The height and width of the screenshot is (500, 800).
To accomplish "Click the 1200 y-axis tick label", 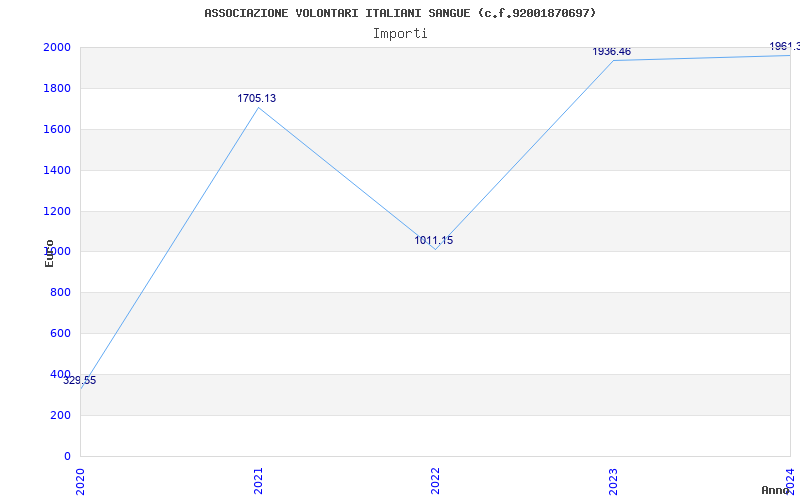I will [x=57, y=211].
